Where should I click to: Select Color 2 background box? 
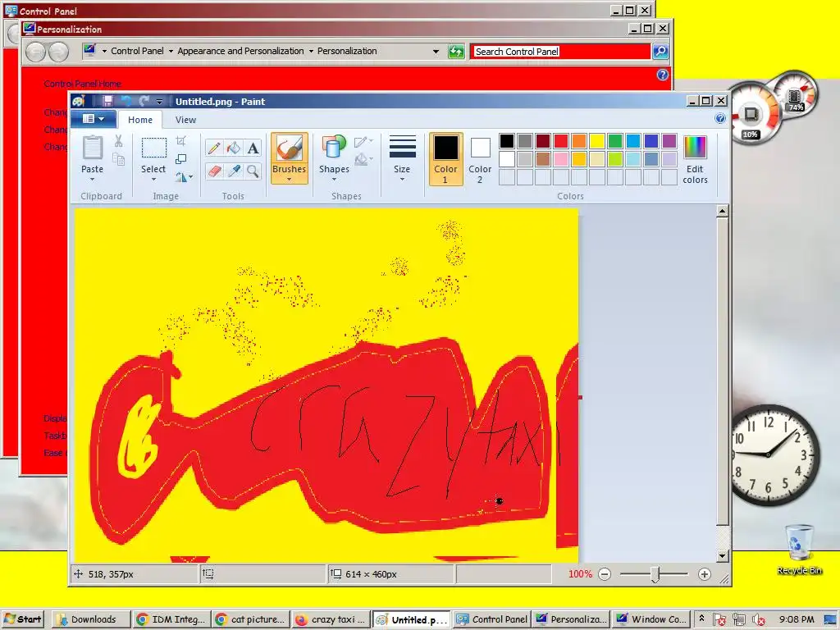(480, 159)
